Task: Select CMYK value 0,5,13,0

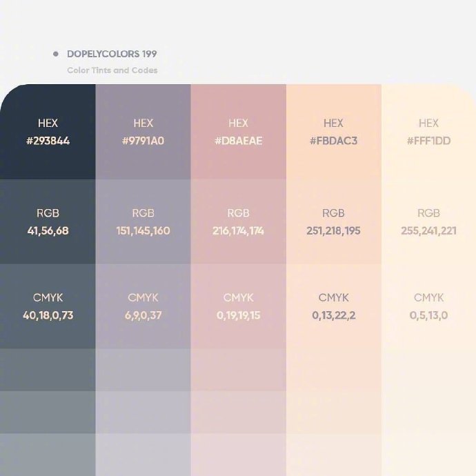Action: 428,315
